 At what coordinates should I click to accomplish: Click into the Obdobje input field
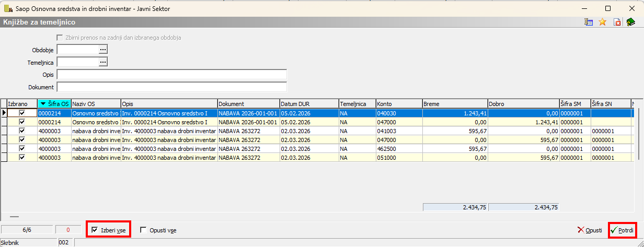(x=77, y=49)
